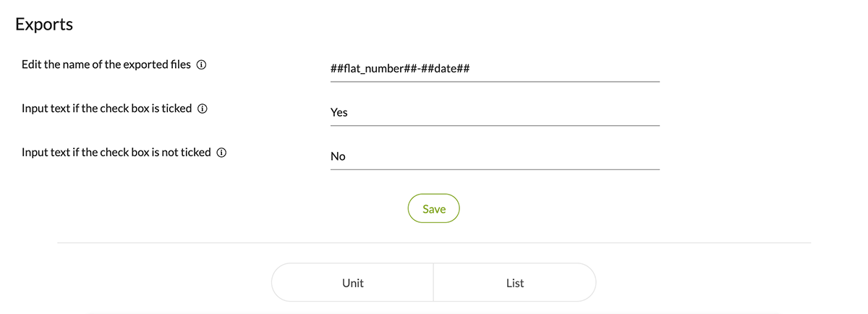The image size is (868, 314).
Task: Click the 'Input text if the check box is ticked' label
Action: coord(107,109)
